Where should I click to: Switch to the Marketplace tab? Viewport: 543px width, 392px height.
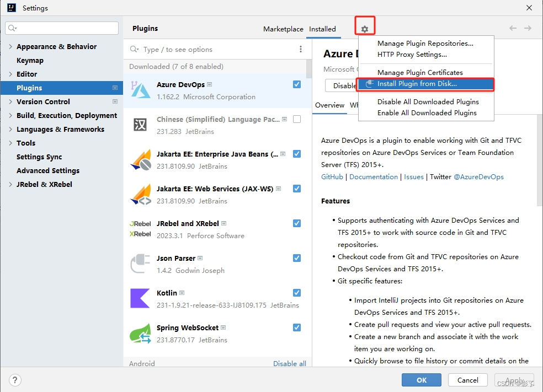pos(283,29)
